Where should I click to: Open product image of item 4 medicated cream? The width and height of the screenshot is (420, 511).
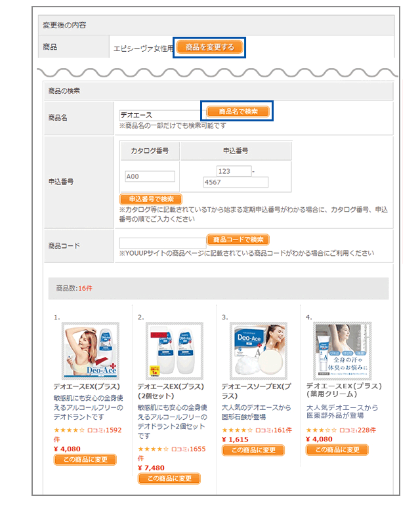coord(342,351)
